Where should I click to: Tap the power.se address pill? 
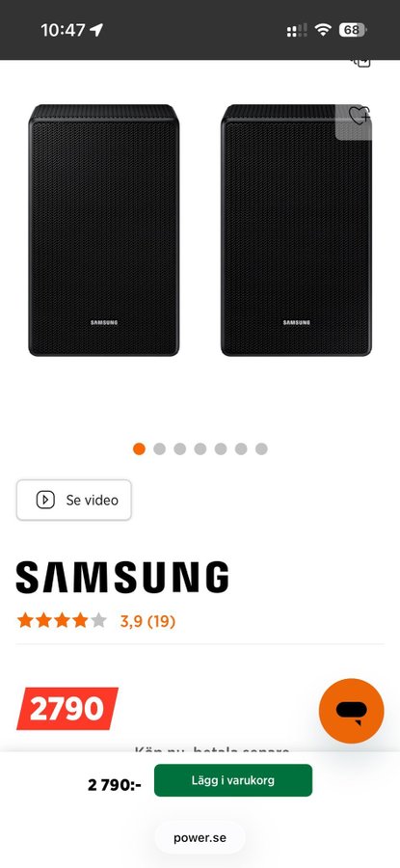point(200,837)
